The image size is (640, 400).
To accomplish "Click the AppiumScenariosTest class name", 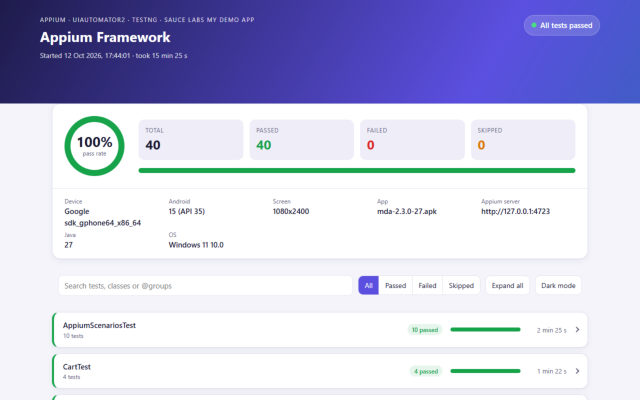I will pyautogui.click(x=99, y=325).
